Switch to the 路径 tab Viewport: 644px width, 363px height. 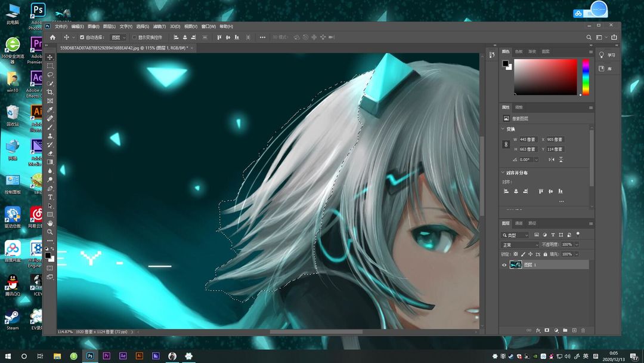(532, 223)
